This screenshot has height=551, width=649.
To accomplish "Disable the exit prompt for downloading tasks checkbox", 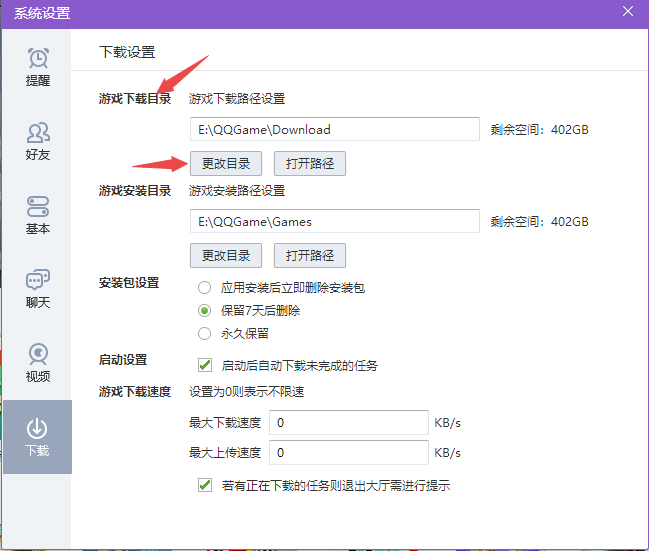I will [x=205, y=486].
